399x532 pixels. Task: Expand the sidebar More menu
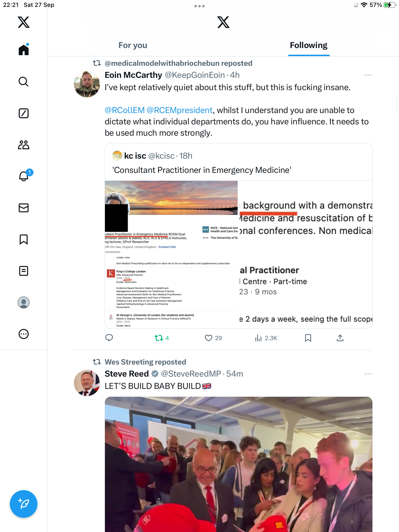tap(24, 334)
